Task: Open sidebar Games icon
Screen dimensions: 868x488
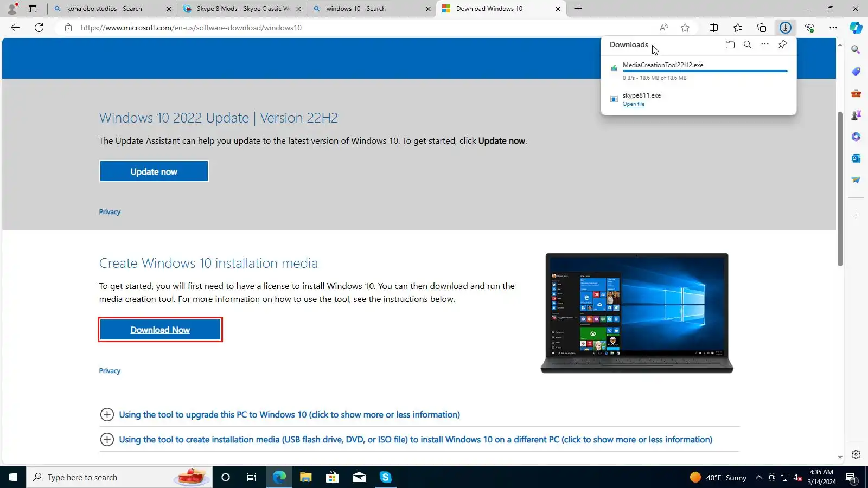Action: click(856, 115)
